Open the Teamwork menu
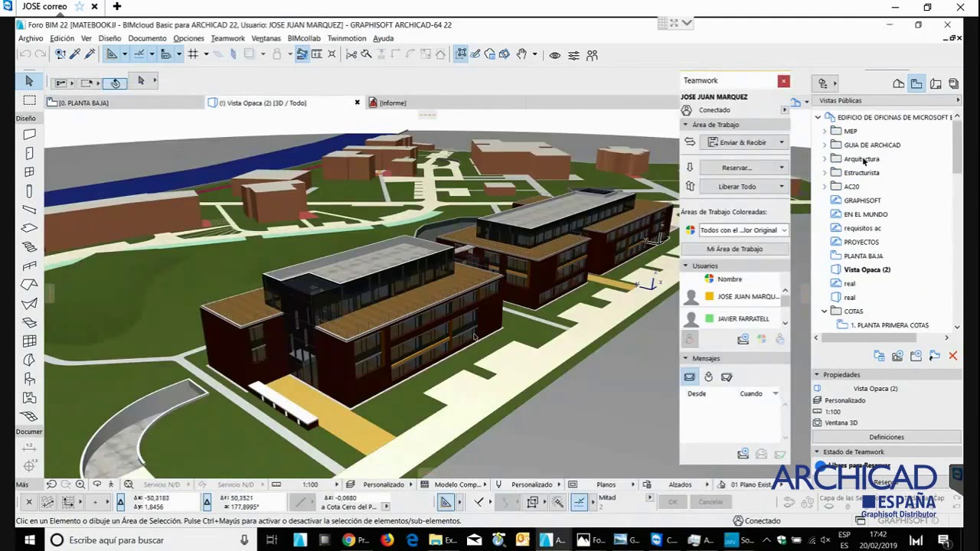 point(227,38)
